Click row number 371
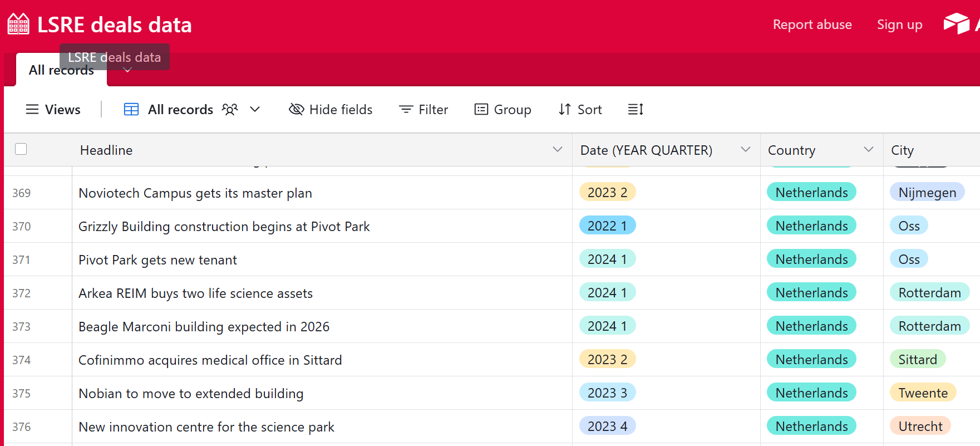The height and width of the screenshot is (446, 980). click(21, 260)
